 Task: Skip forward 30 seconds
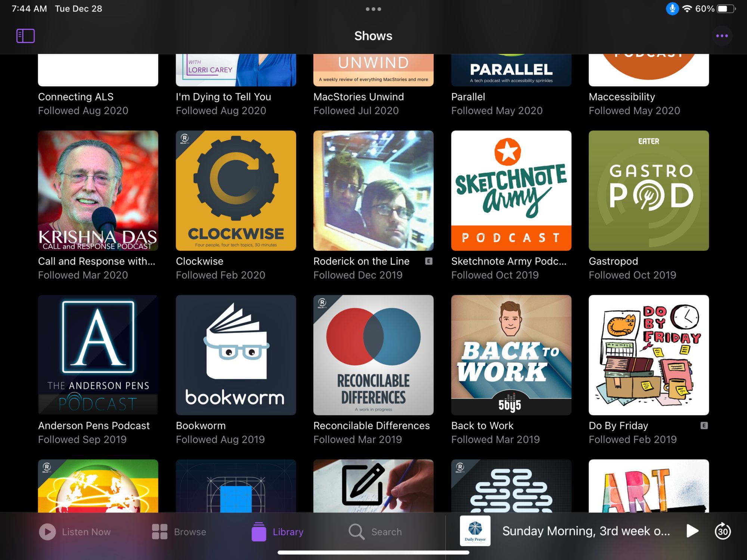pyautogui.click(x=723, y=531)
